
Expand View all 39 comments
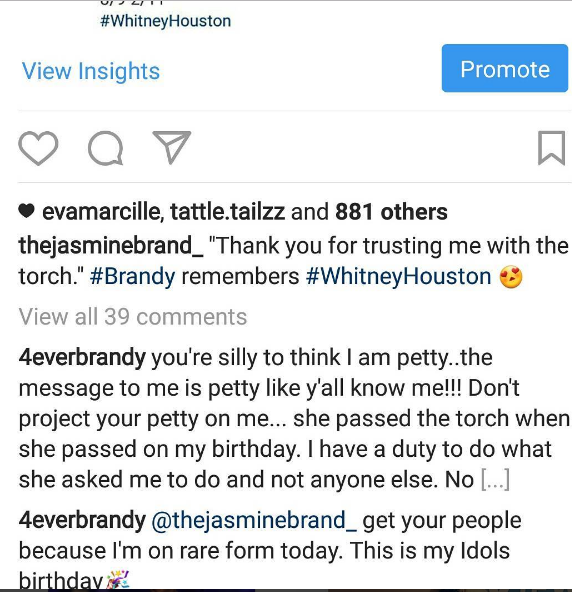pos(133,316)
